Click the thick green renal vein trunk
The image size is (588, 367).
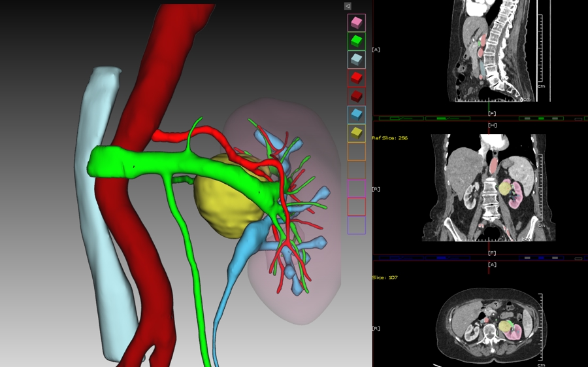click(x=157, y=164)
